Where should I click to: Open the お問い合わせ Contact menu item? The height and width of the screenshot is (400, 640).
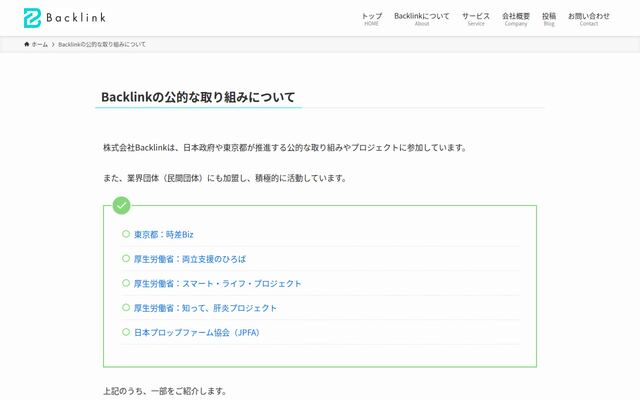pyautogui.click(x=589, y=19)
